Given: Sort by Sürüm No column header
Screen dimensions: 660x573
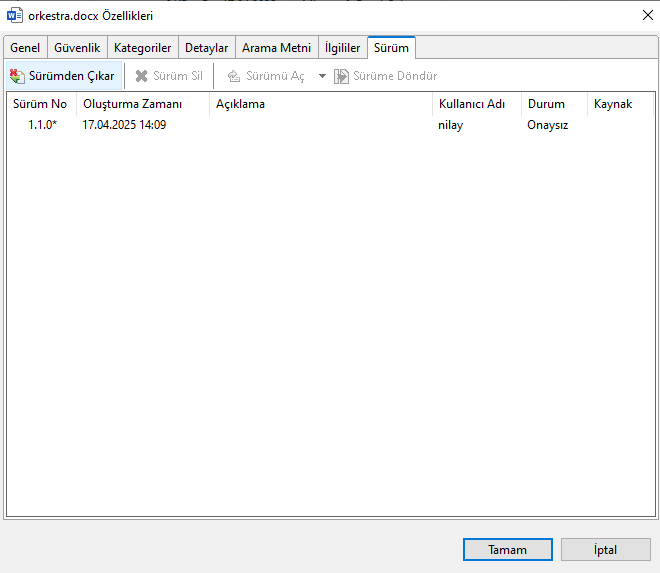Looking at the screenshot, I should 40,104.
